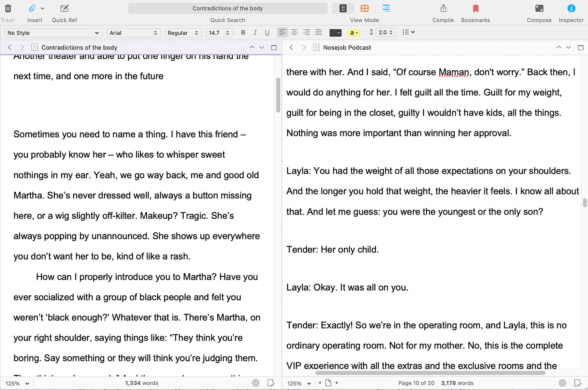Toggle bold formatting

(243, 32)
